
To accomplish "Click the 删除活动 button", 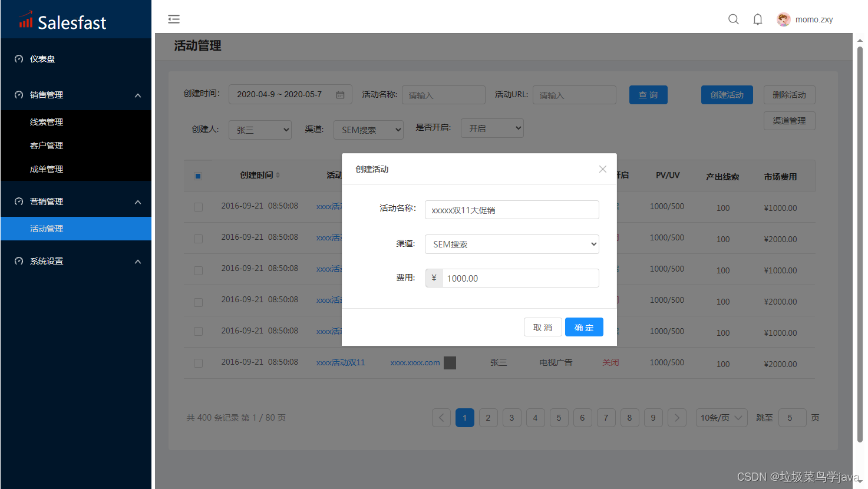I will [789, 95].
